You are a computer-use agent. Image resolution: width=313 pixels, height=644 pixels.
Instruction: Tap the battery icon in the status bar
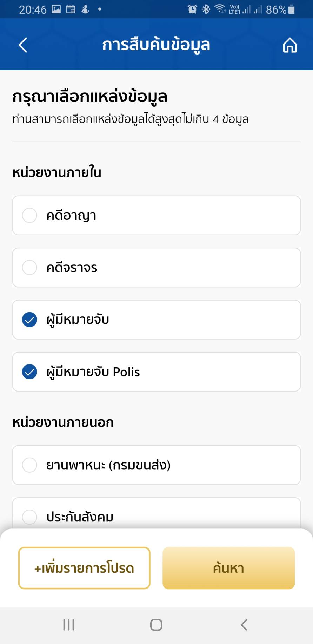(291, 9)
